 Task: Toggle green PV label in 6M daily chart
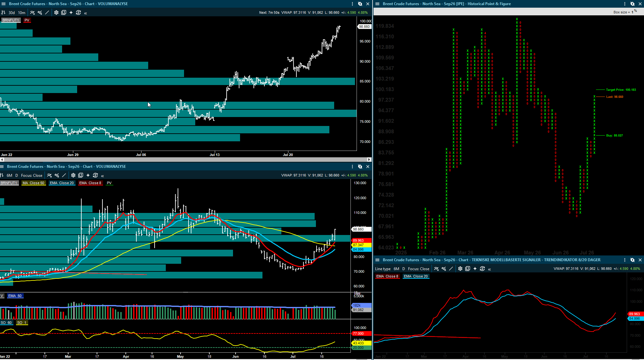pos(109,183)
